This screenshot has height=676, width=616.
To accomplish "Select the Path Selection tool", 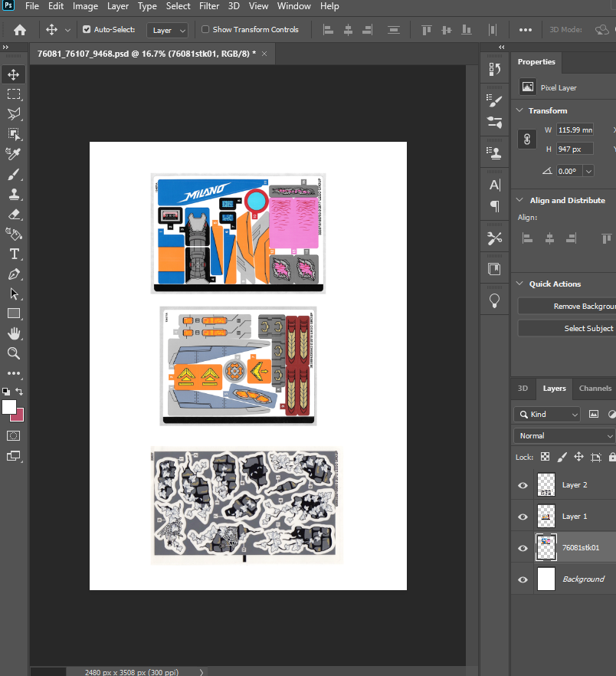I will click(13, 294).
